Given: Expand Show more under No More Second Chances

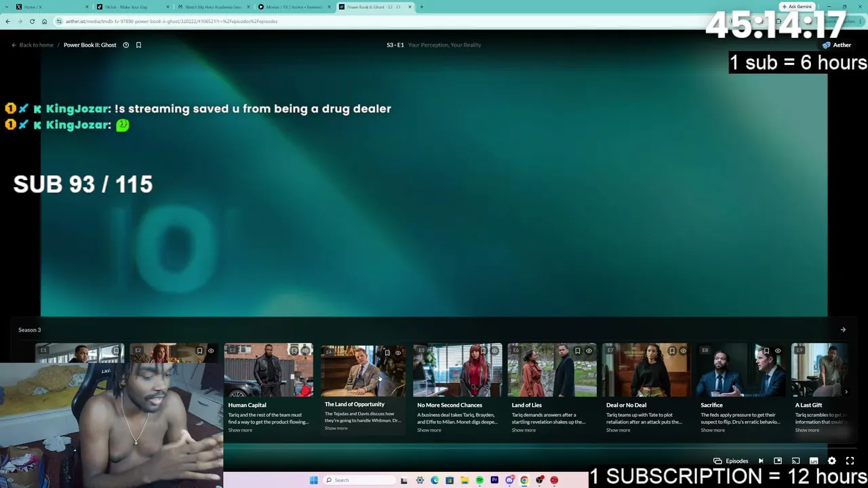Looking at the screenshot, I should (x=429, y=430).
